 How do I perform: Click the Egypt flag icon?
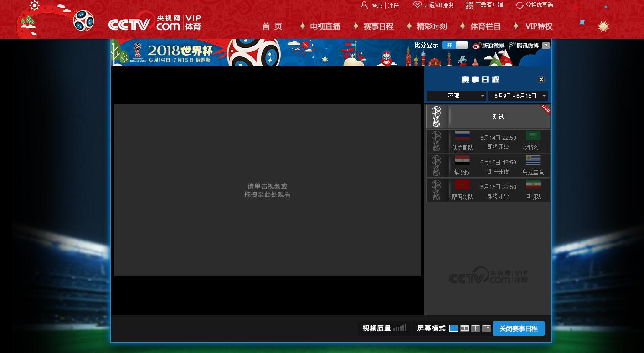(x=462, y=160)
